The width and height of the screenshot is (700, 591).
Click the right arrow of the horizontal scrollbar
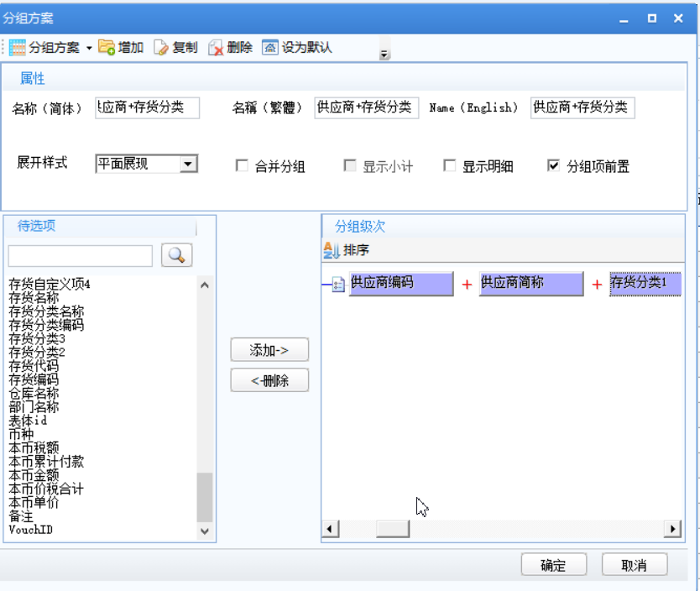click(x=672, y=530)
